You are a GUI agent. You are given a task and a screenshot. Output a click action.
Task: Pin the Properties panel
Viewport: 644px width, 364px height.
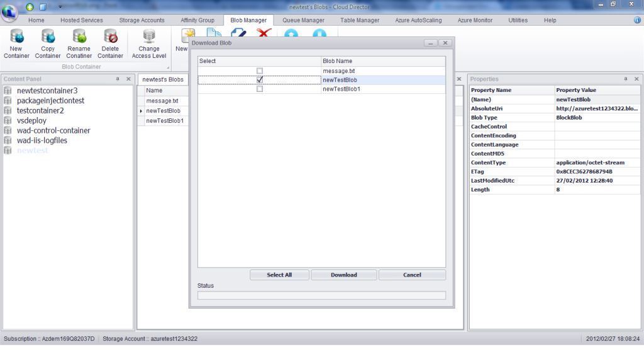626,79
